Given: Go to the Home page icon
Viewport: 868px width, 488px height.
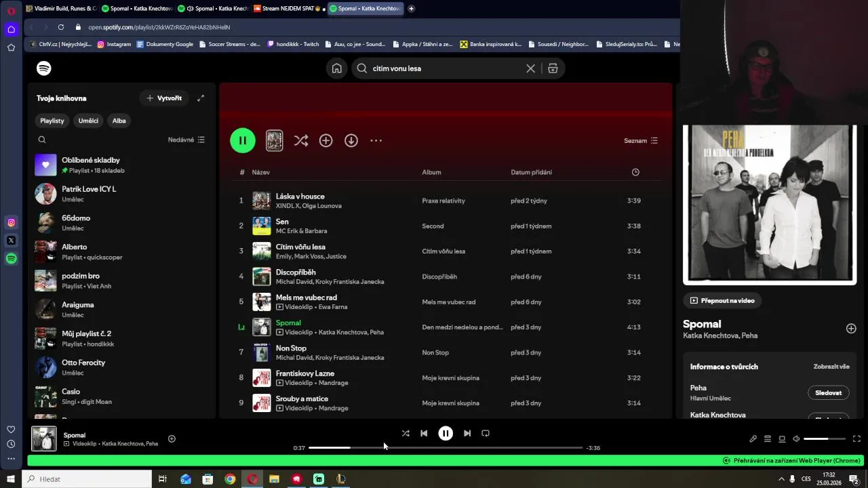Looking at the screenshot, I should coord(337,68).
